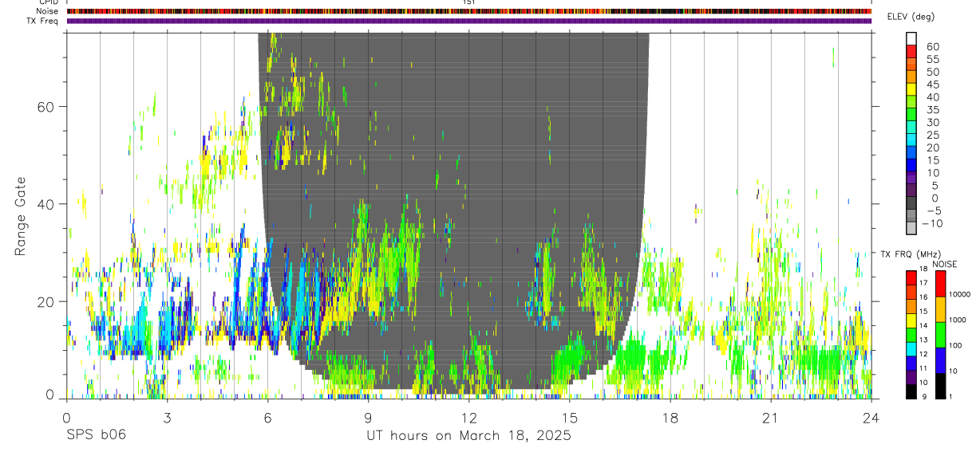Click the cyan 25 degree elevation swatch
Image resolution: width=980 pixels, height=452 pixels.
pos(911,139)
